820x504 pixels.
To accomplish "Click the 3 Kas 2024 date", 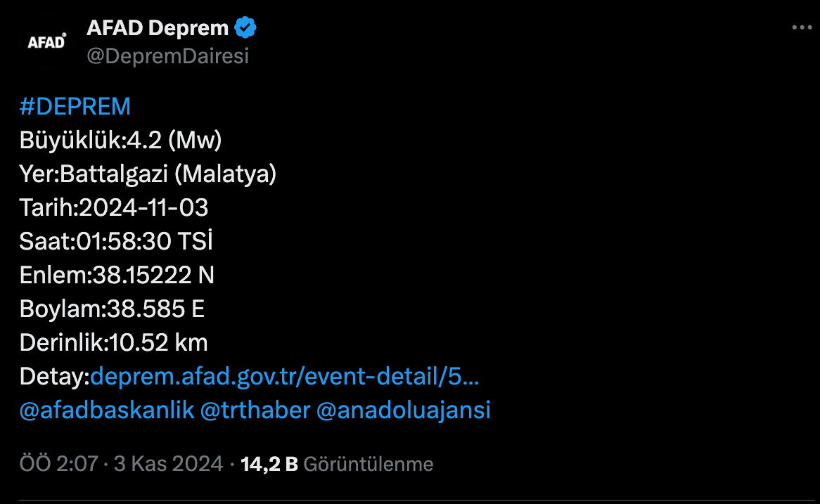I will pyautogui.click(x=168, y=464).
